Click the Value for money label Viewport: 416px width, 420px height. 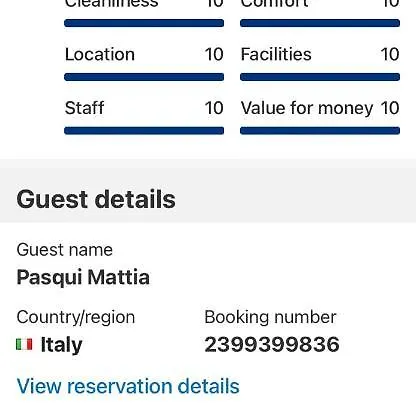[307, 108]
